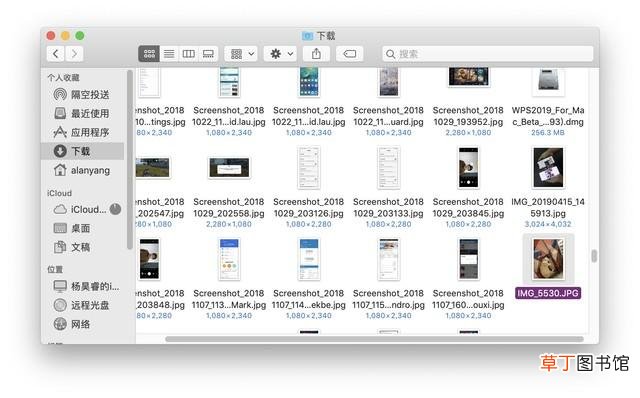Click the horizontal scrollbar at bottom
Screen dimensions: 640x398
[374, 339]
